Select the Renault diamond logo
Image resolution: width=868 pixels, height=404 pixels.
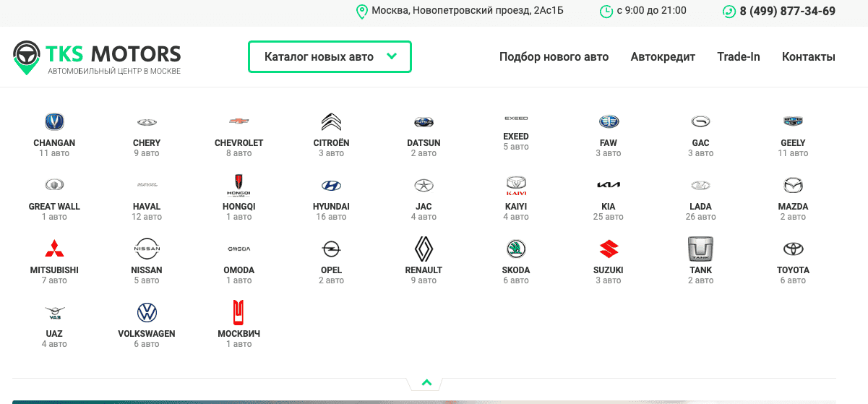click(x=424, y=249)
